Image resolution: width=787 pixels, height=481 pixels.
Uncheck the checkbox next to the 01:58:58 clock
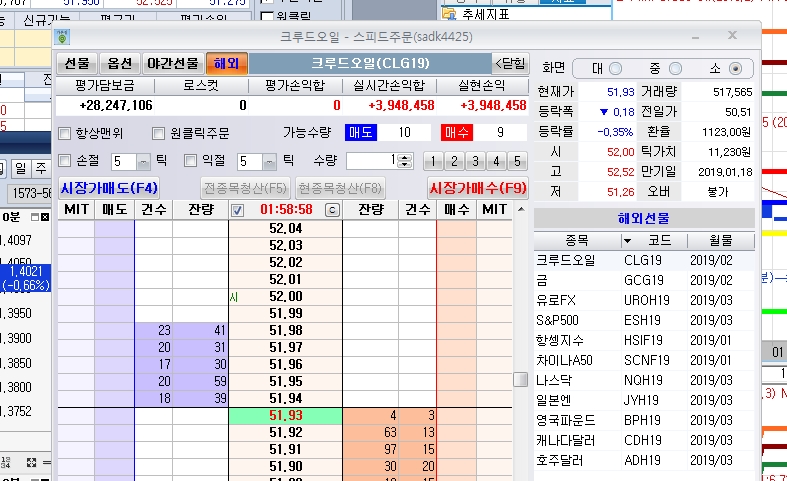point(237,210)
